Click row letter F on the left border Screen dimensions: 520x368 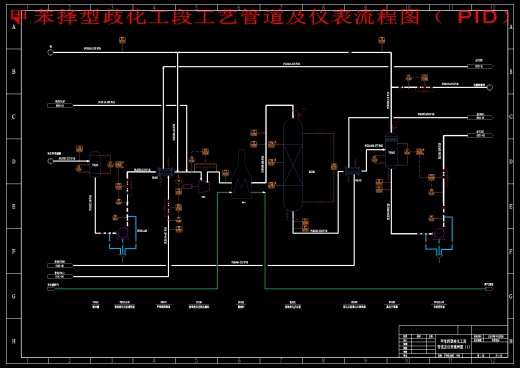[x=13, y=251]
